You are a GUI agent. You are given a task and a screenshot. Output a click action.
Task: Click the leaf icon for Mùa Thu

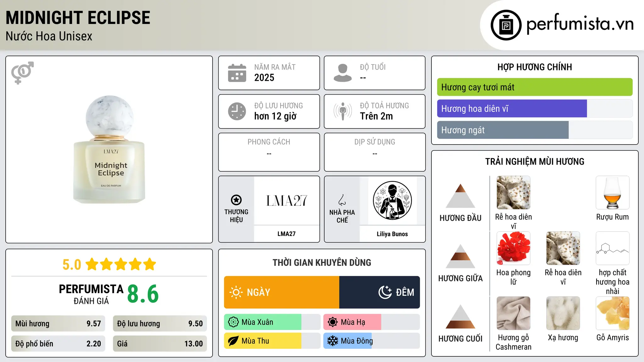click(x=233, y=341)
